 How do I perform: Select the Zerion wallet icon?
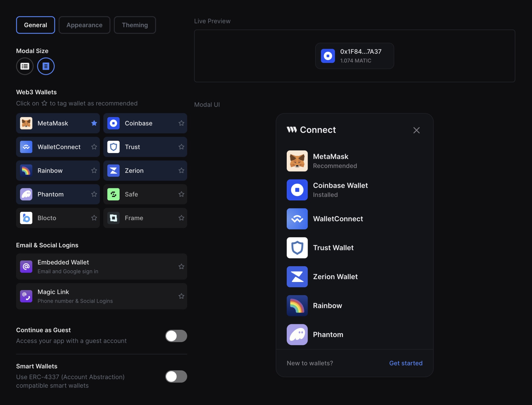[113, 171]
